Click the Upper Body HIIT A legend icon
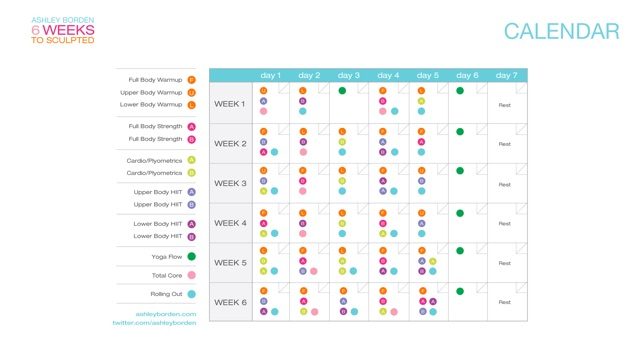This screenshot has width=643, height=362. [192, 192]
